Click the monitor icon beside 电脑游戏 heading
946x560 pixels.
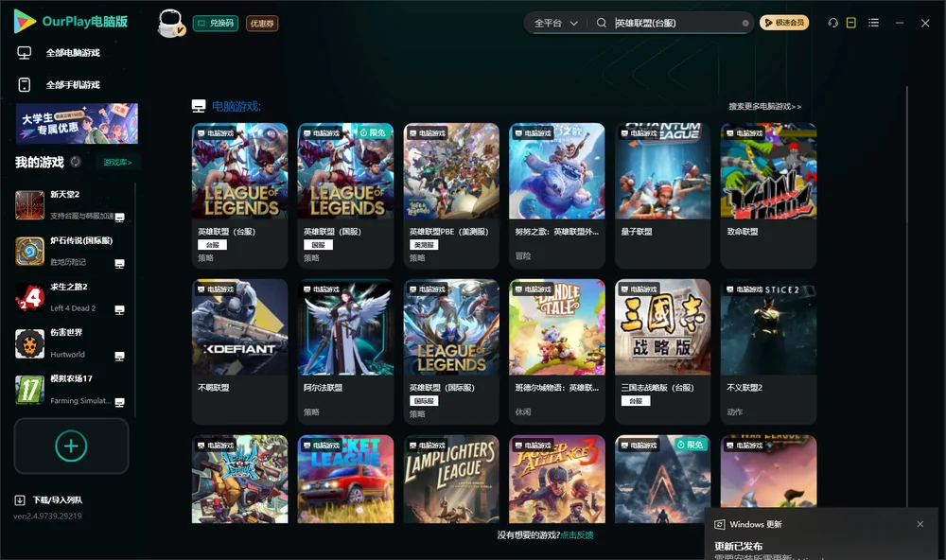(199, 106)
